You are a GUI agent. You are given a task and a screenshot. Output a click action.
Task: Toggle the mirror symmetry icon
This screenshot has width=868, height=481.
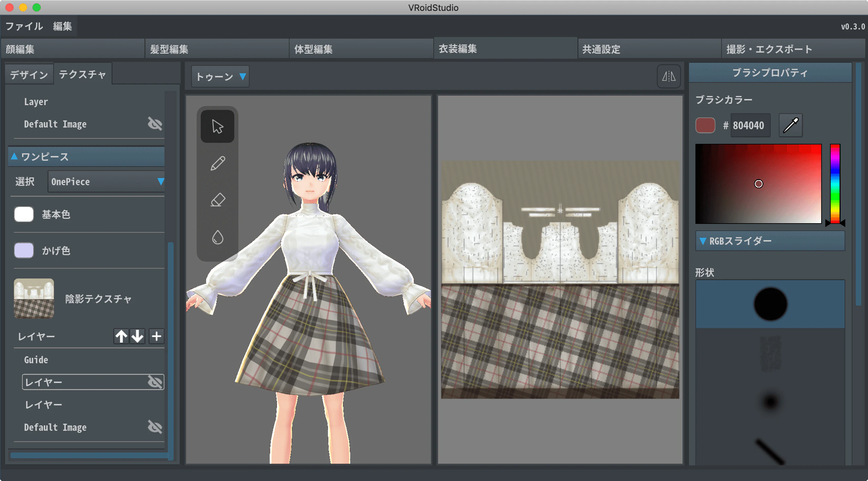669,76
